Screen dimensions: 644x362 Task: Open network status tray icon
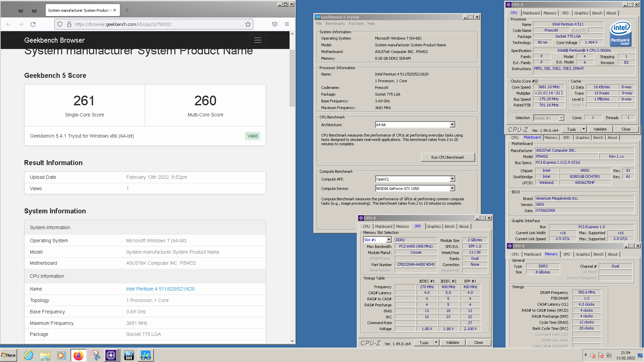click(x=609, y=355)
